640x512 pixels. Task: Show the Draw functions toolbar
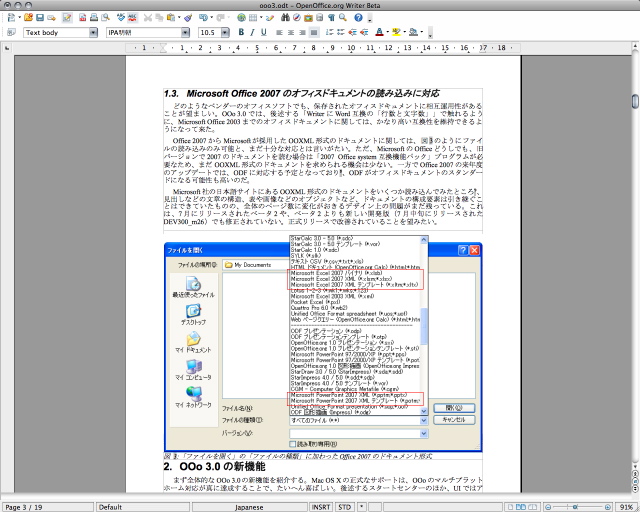click(x=270, y=18)
